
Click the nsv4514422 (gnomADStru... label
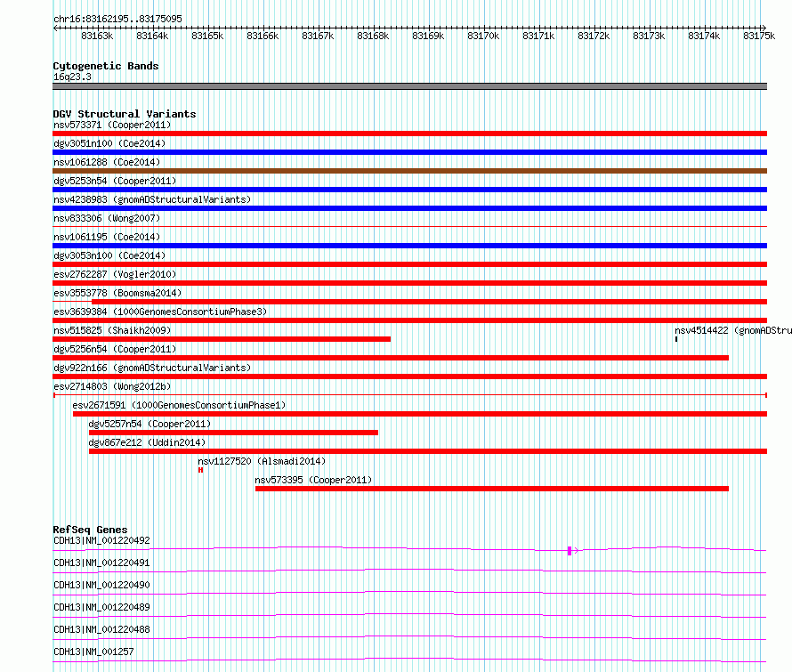tap(733, 330)
